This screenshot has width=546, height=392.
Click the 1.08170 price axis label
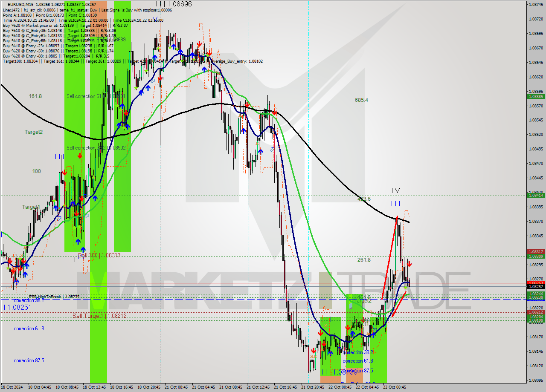click(x=536, y=337)
